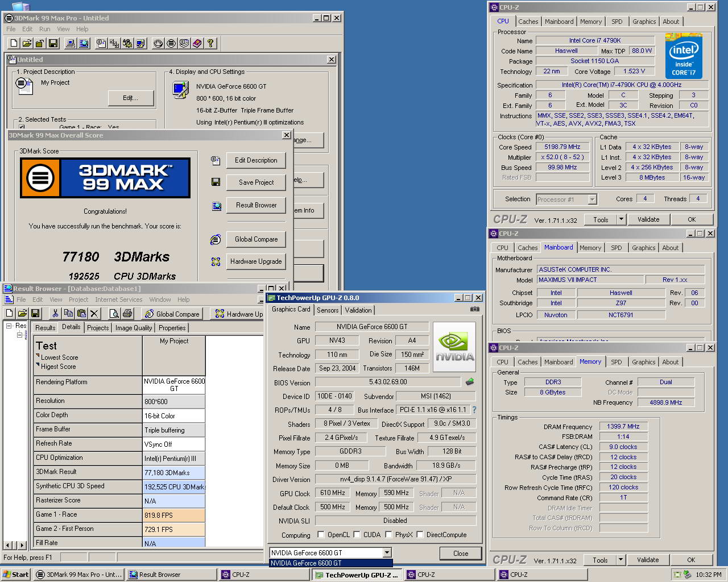This screenshot has height=582, width=728.
Task: Click the horizontal scrollbar right arrow in Result Browser
Action: click(22, 545)
